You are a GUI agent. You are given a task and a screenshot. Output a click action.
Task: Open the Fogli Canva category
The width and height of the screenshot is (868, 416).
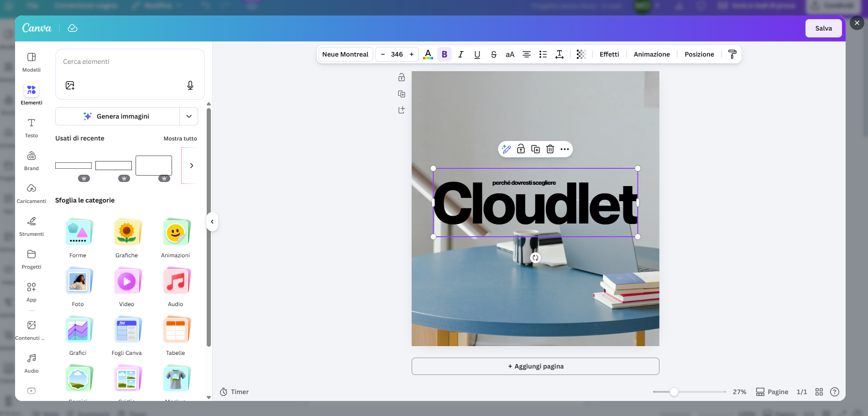(127, 336)
